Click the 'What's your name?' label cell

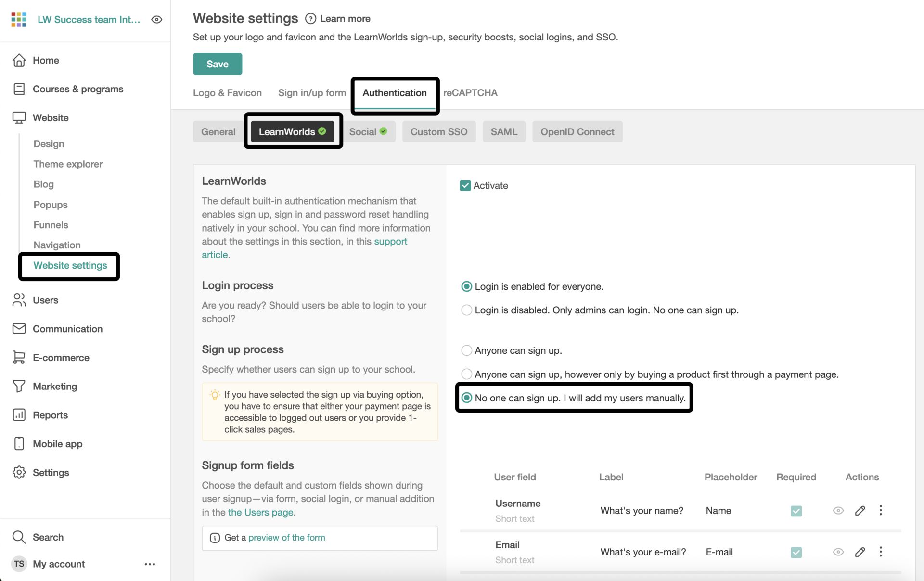[x=642, y=511]
